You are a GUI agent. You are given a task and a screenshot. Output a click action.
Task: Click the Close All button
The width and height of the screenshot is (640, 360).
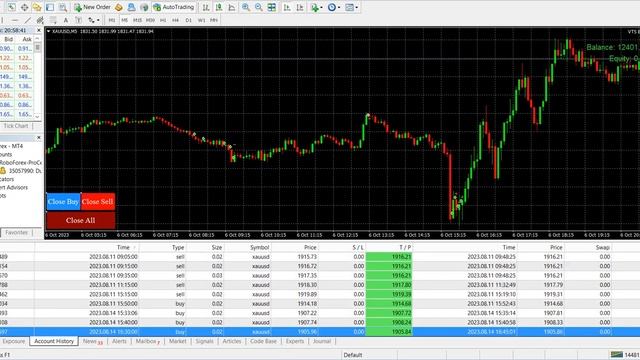click(80, 220)
